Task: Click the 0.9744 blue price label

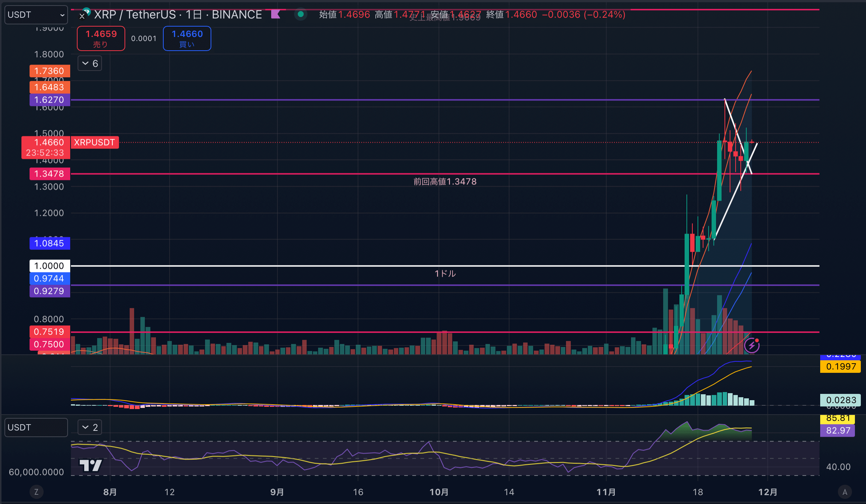Action: pyautogui.click(x=50, y=279)
